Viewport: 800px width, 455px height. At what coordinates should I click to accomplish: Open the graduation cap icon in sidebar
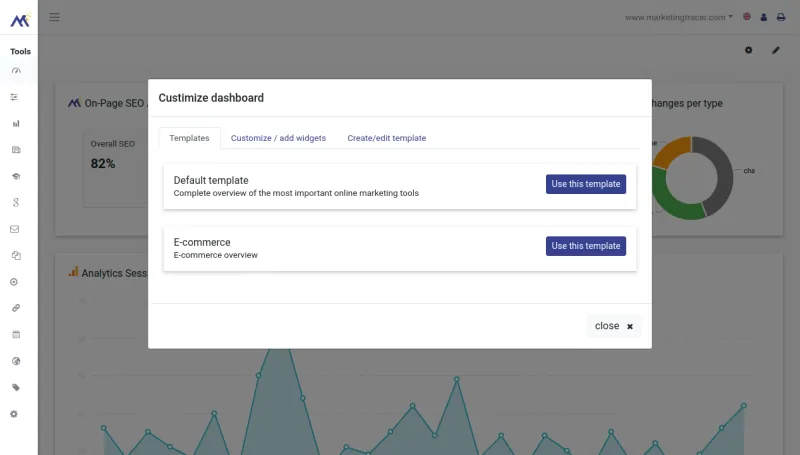click(16, 176)
